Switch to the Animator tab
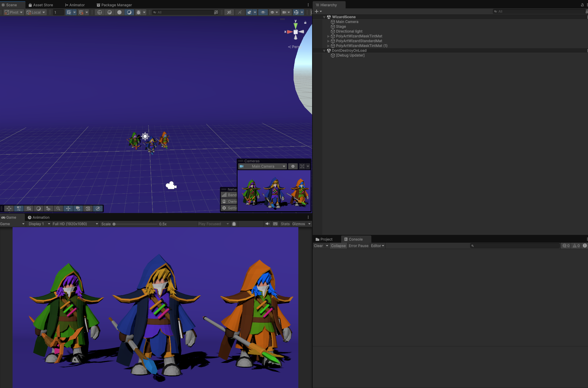 coord(75,5)
